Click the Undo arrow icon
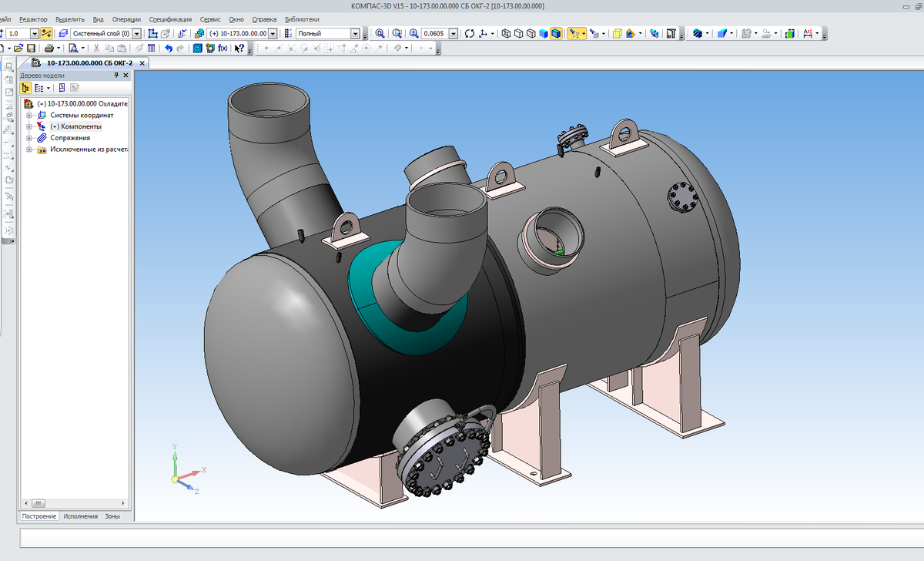This screenshot has height=561, width=924. (x=168, y=48)
